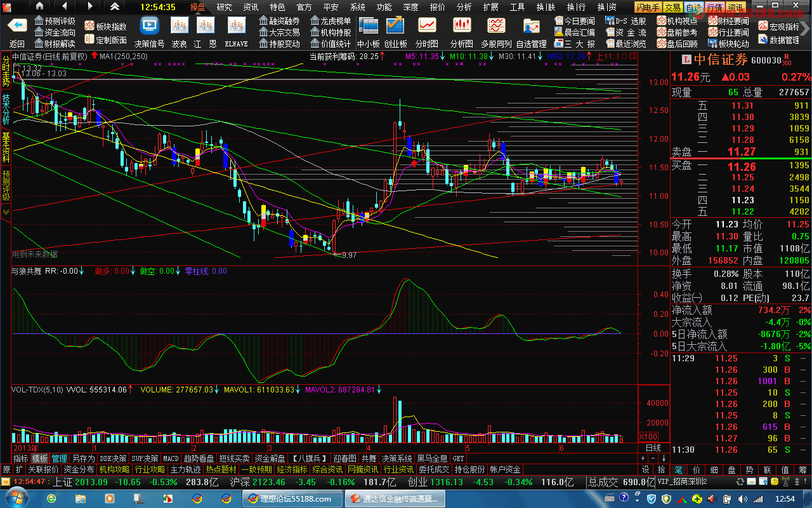Image resolution: width=812 pixels, height=508 pixels.
Task: Open 数据管理 toolbar item
Action: click(779, 39)
